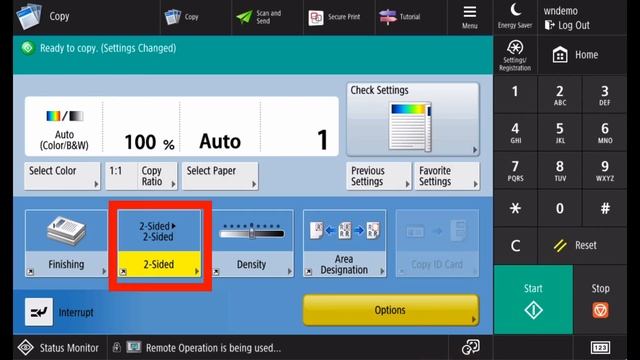Viewport: 640px width, 360px height.
Task: Open the yellow Options menu
Action: [391, 310]
